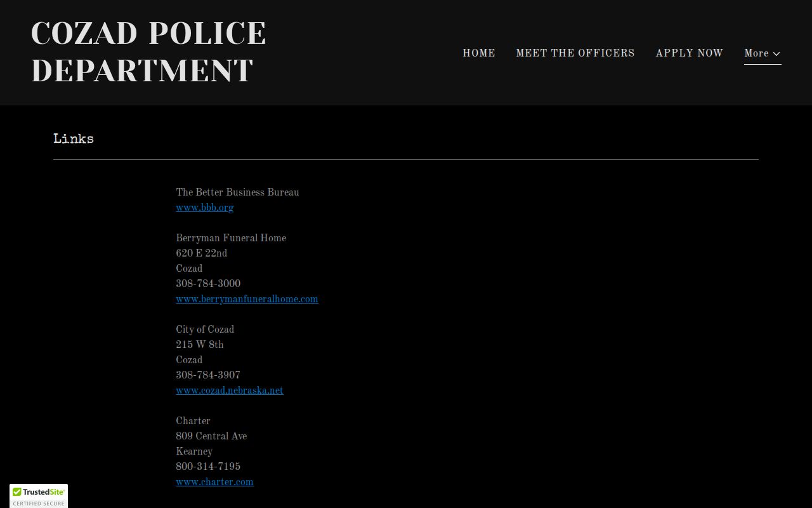Open the www.charter.com link
This screenshot has height=508, width=812.
pyautogui.click(x=214, y=482)
